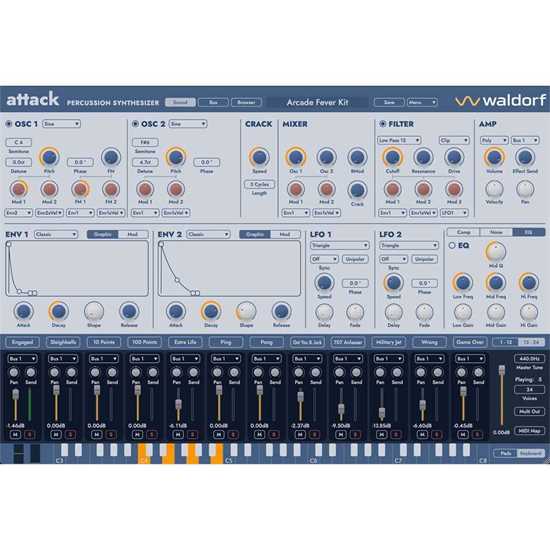
Task: Switch to the Sound tab in header
Action: (x=180, y=102)
